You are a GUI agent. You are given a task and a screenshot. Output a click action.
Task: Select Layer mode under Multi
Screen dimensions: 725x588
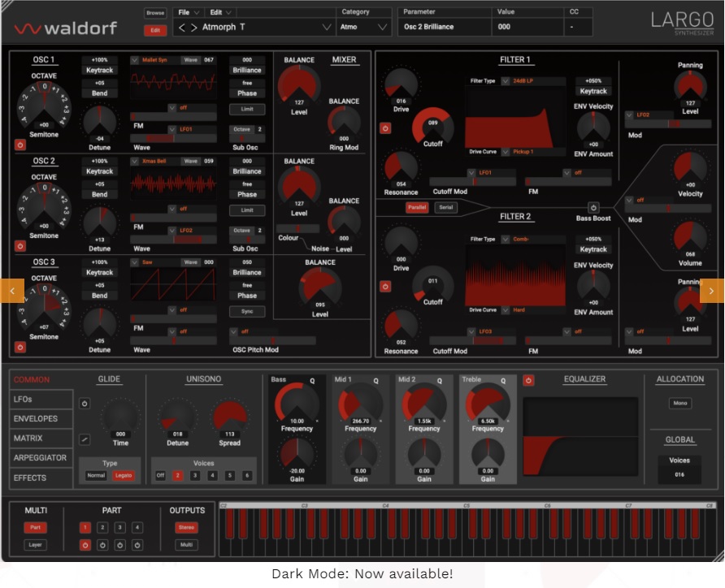click(x=35, y=545)
